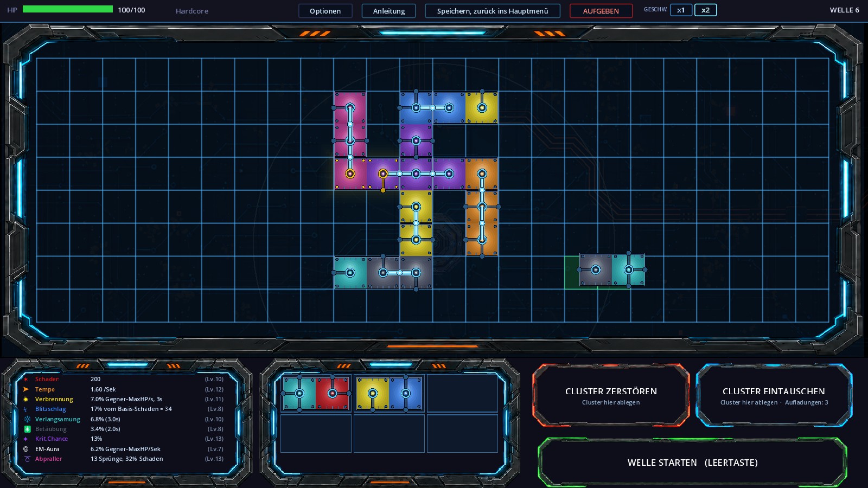The width and height of the screenshot is (868, 488).
Task: Click the red Schaden stat icon
Action: point(25,379)
